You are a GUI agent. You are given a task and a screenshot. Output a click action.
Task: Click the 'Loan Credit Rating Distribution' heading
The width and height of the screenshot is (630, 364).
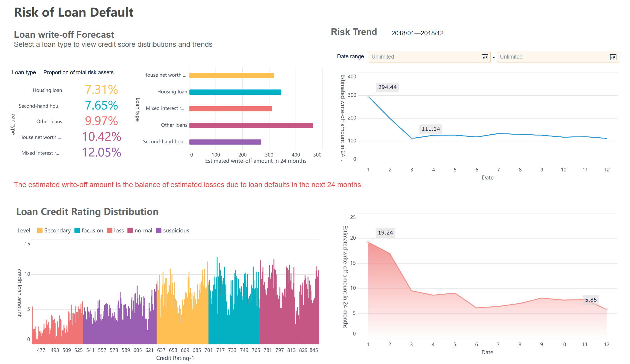pyautogui.click(x=88, y=212)
